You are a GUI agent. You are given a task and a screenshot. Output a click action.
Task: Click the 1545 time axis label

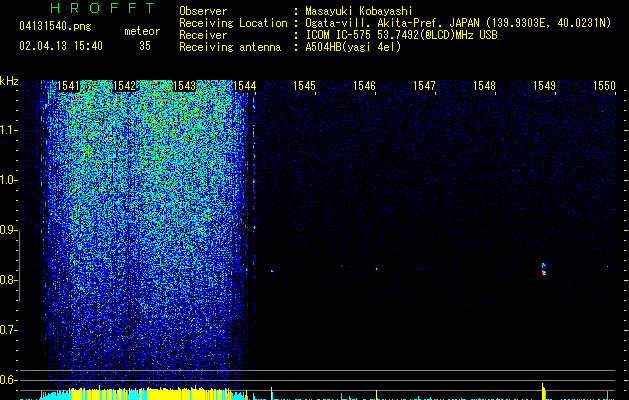(x=304, y=86)
